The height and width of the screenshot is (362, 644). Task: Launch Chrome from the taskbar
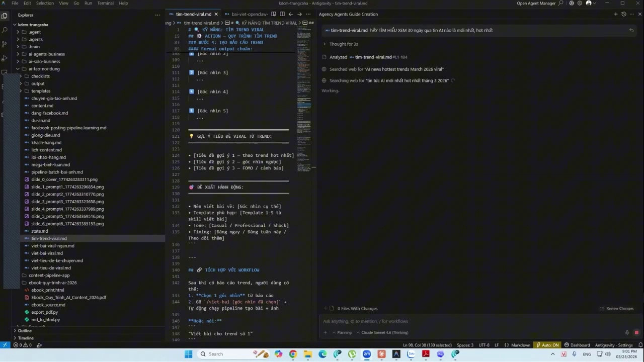[x=293, y=354]
